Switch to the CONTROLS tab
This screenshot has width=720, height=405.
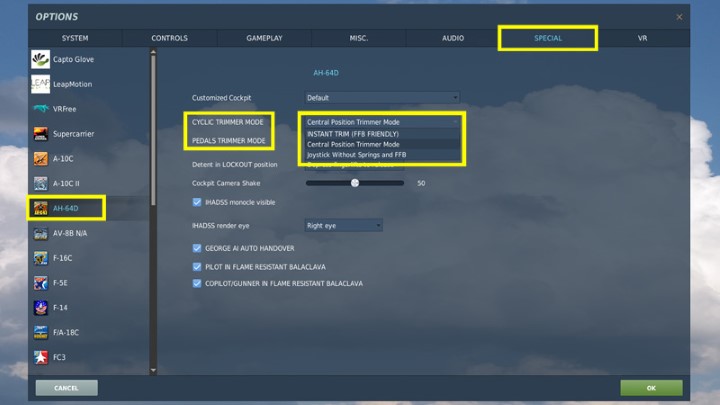(169, 38)
